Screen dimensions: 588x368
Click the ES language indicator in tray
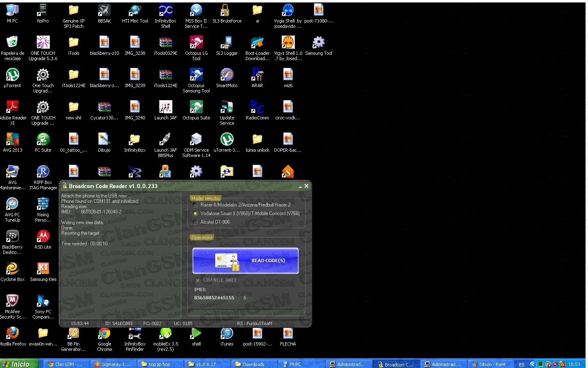point(521,364)
